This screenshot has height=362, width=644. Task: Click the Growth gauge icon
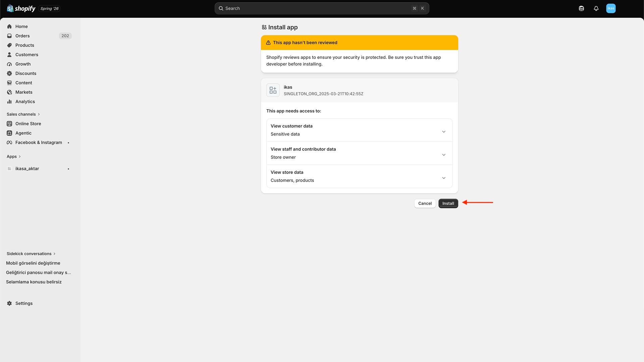click(x=9, y=64)
